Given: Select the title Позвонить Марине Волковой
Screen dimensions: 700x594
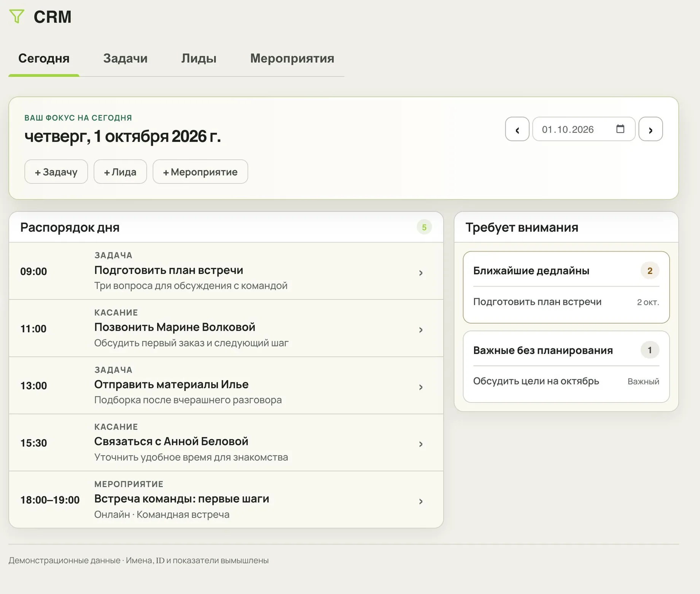Looking at the screenshot, I should tap(175, 327).
